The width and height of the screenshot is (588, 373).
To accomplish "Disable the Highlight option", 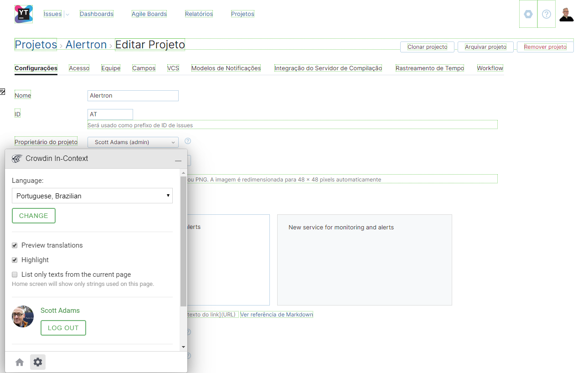I will tap(15, 259).
